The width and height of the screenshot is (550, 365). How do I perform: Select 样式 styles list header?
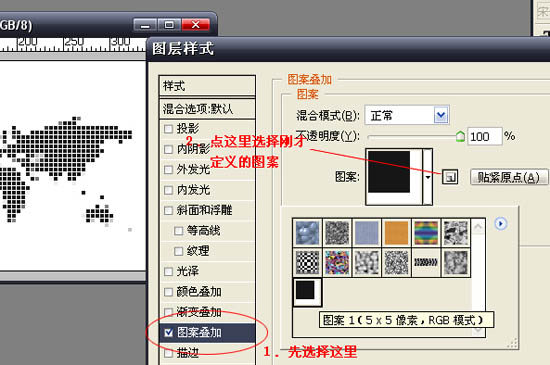(x=207, y=86)
